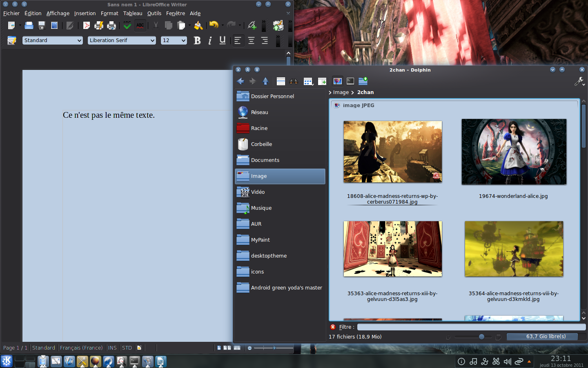
Task: Expand the Paste options dropdown arrow
Action: pyautogui.click(x=189, y=25)
